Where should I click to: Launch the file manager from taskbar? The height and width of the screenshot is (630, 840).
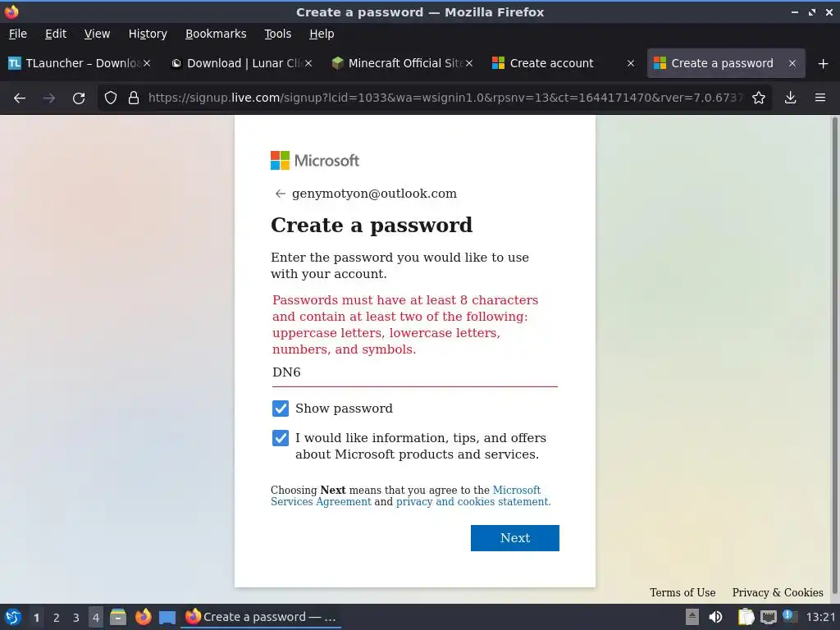pyautogui.click(x=118, y=617)
